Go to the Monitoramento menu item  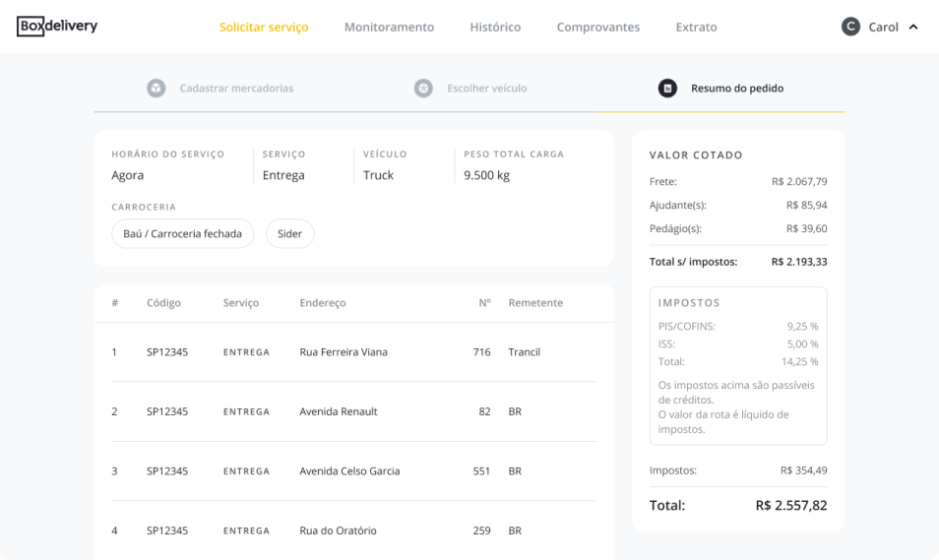point(389,28)
